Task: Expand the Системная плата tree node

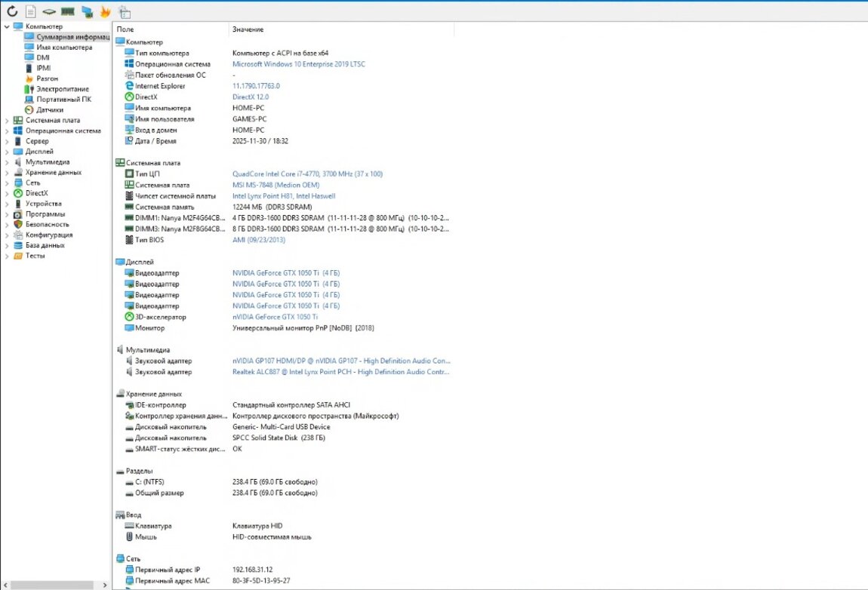Action: point(8,120)
